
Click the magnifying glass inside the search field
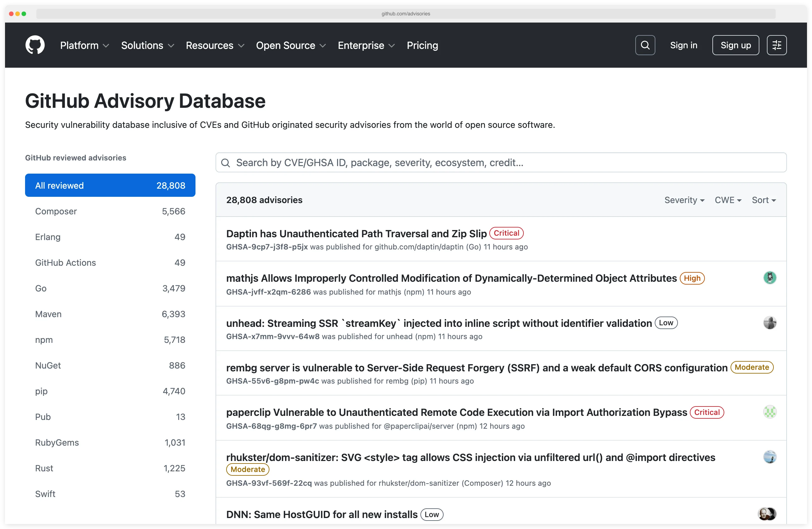pyautogui.click(x=226, y=163)
